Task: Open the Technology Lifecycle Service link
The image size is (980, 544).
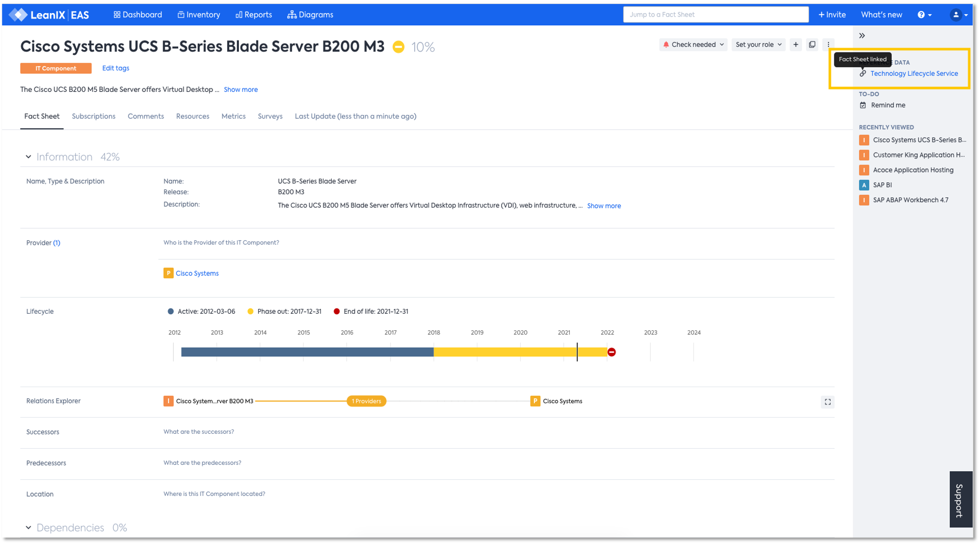Action: [913, 74]
